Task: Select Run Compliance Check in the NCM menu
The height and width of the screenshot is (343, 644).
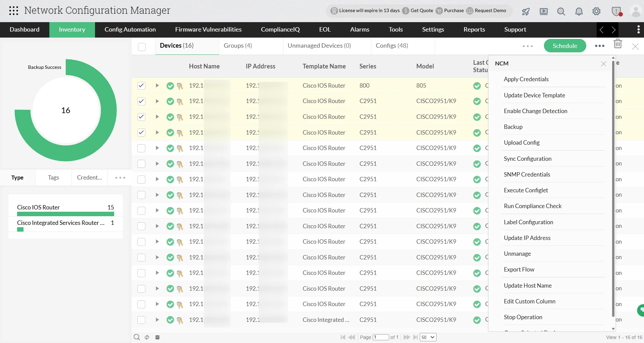Action: pos(533,206)
